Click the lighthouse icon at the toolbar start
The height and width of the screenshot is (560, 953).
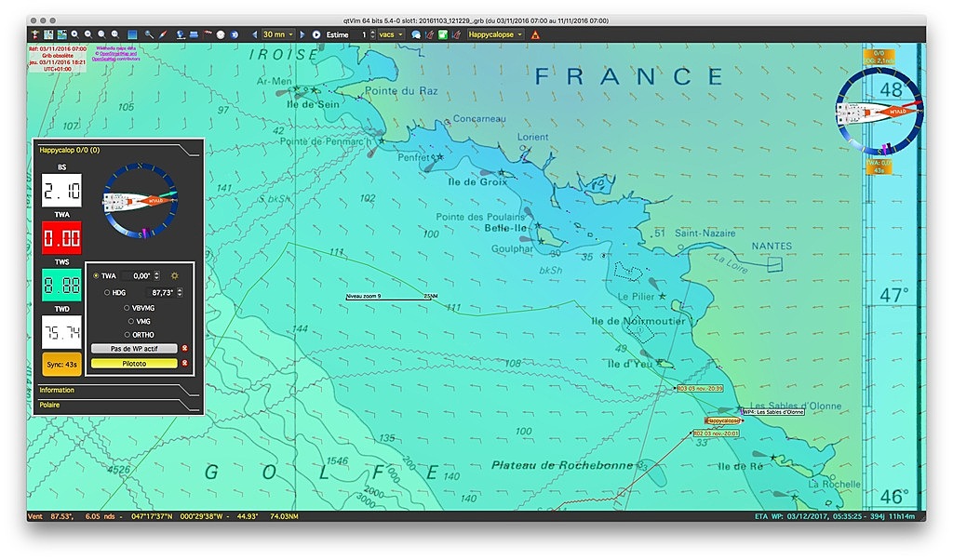tap(35, 34)
